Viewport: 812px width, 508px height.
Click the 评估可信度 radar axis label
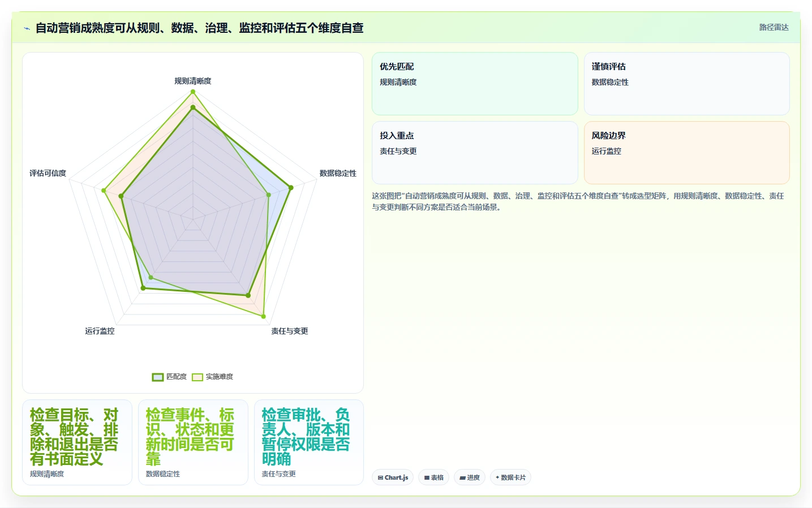tap(48, 173)
